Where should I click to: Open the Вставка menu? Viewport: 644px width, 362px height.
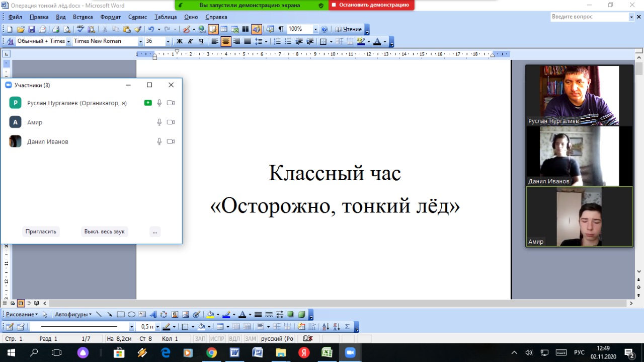[x=83, y=17]
